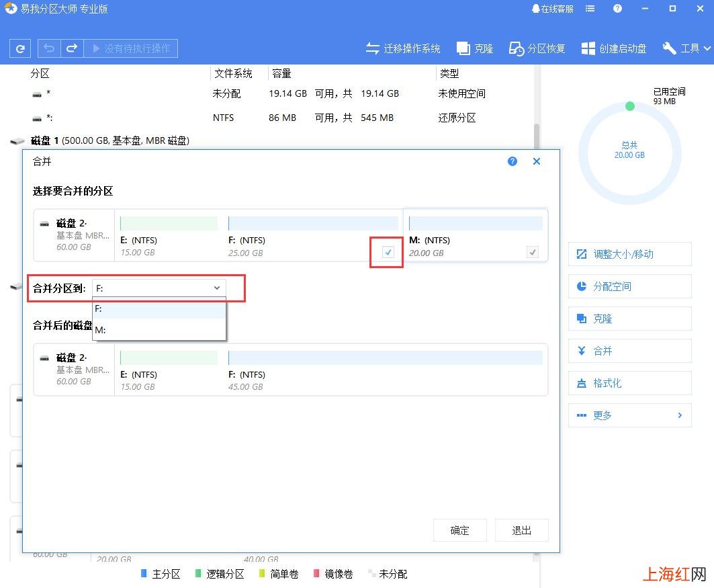Click the 主分区 blue legend swatch
This screenshot has height=588, width=714.
tap(144, 573)
